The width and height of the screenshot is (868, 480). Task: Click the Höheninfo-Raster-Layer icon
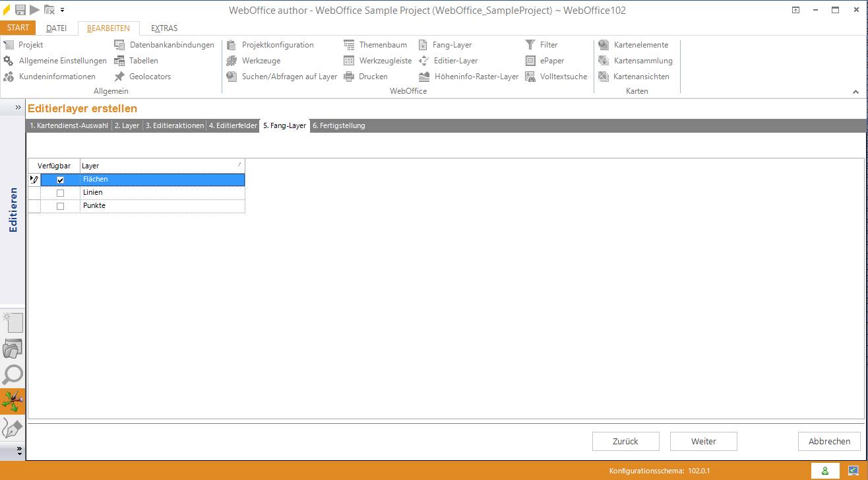(x=424, y=77)
